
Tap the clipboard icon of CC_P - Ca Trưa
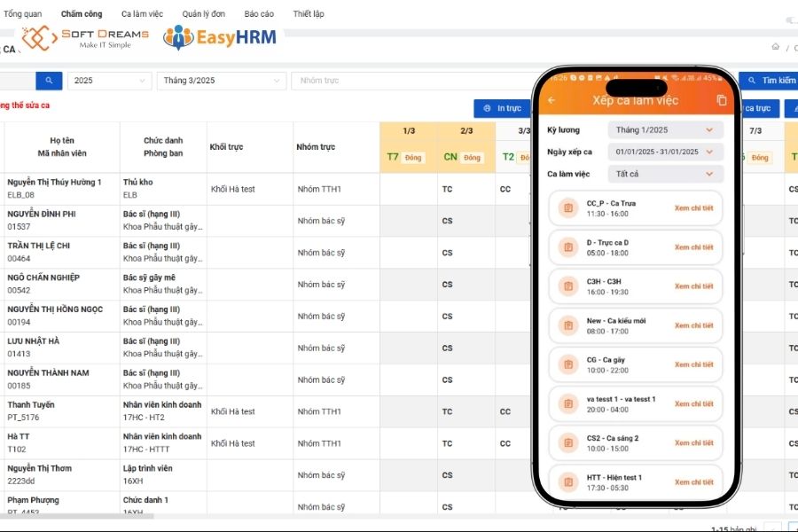pyautogui.click(x=568, y=207)
